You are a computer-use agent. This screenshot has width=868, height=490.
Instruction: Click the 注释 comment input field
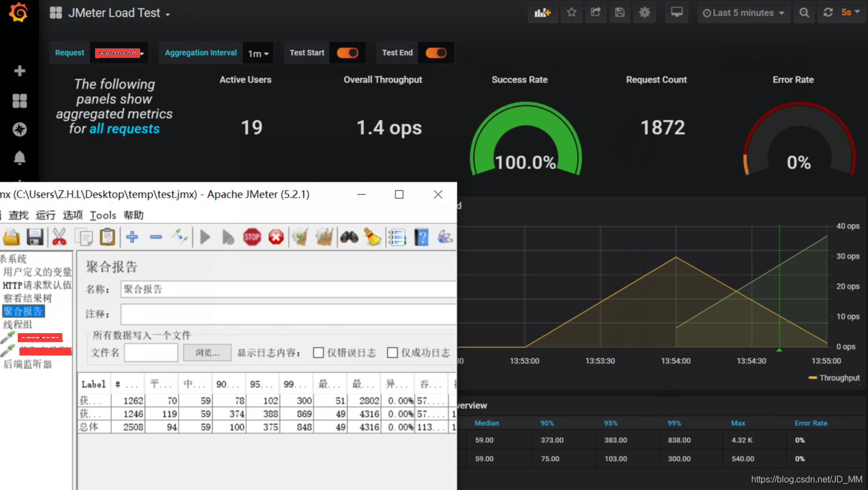[x=289, y=314]
